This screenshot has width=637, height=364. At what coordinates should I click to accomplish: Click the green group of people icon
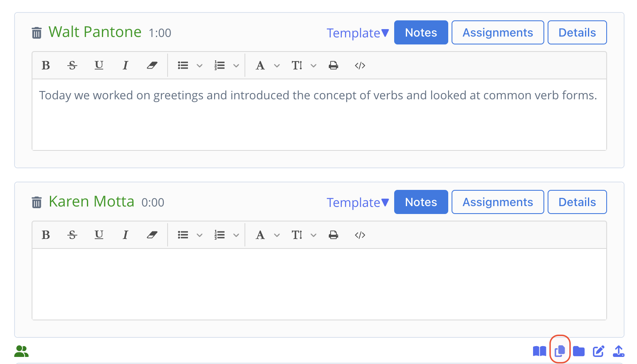(x=22, y=352)
